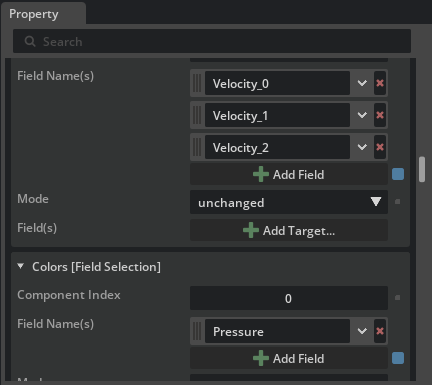
Task: Click the Velocity_0 field name box
Action: coord(277,83)
